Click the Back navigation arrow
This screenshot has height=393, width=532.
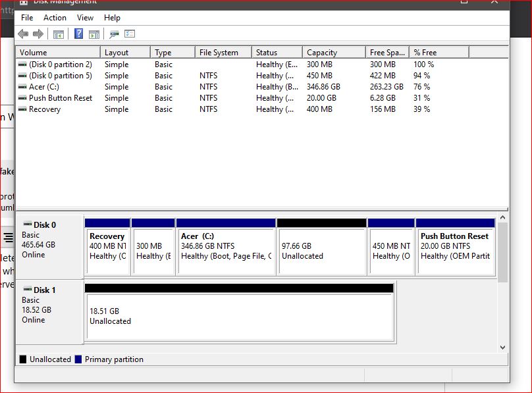click(22, 34)
